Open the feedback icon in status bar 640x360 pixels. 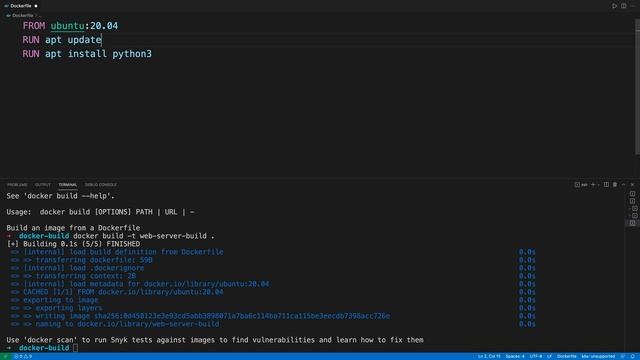pyautogui.click(x=623, y=356)
